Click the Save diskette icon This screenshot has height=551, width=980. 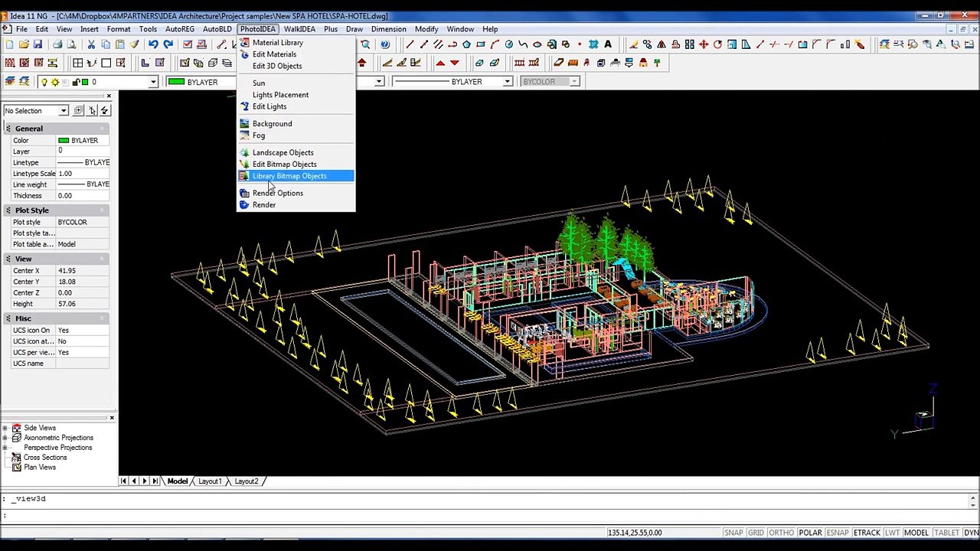tap(38, 44)
